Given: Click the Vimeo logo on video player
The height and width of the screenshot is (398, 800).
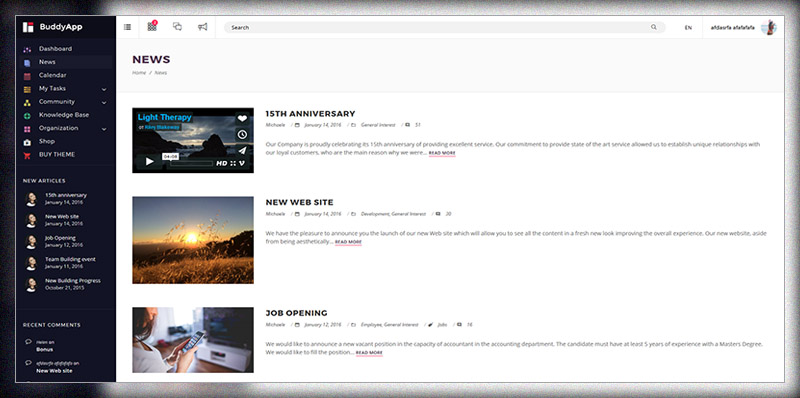Looking at the screenshot, I should coord(242,163).
